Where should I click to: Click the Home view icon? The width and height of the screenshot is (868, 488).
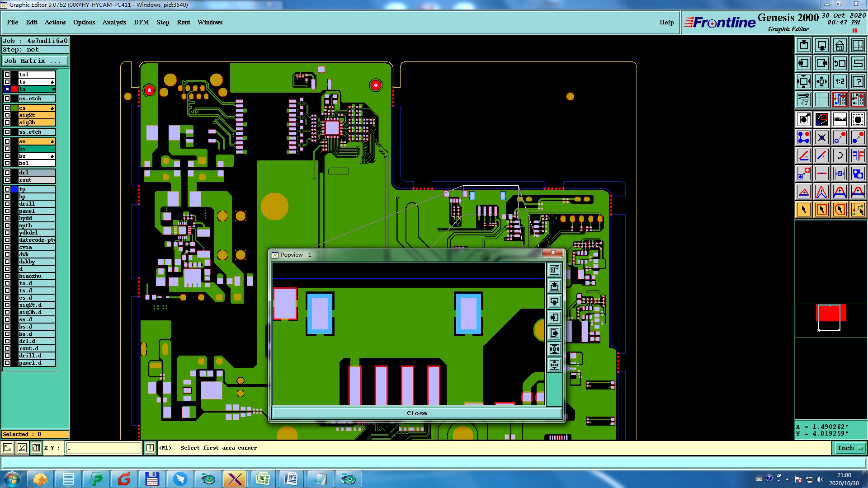[840, 45]
